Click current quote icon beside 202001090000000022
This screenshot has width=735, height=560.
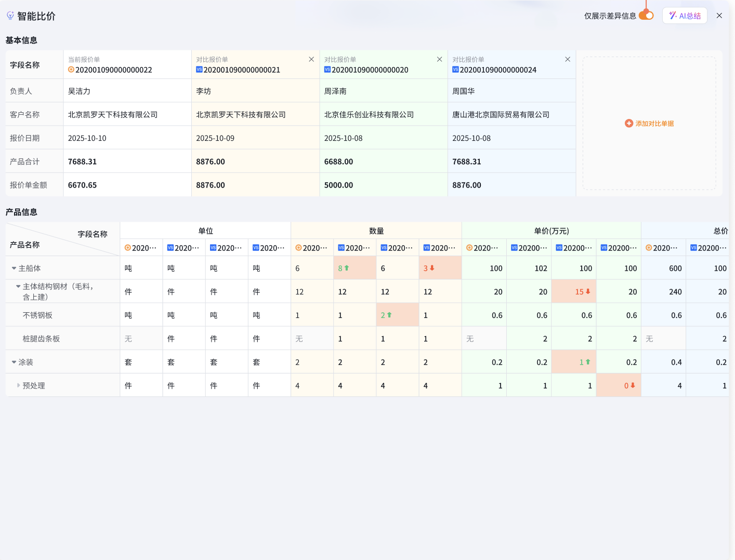coord(71,70)
